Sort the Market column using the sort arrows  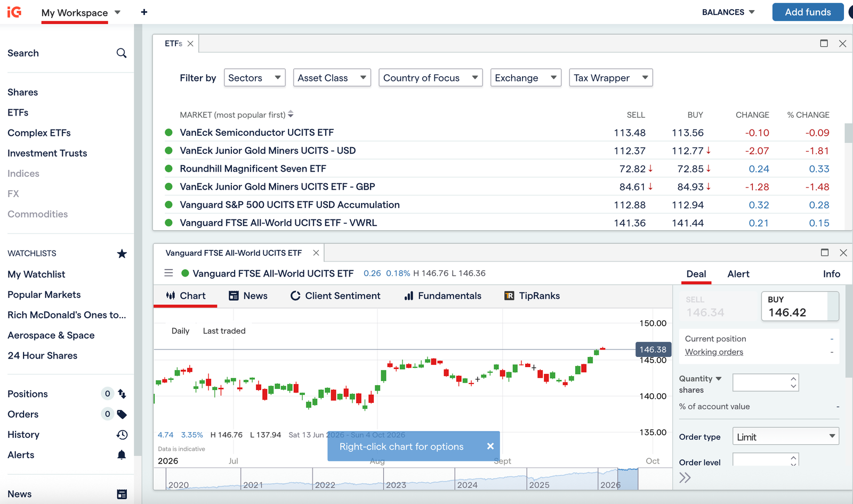coord(291,115)
